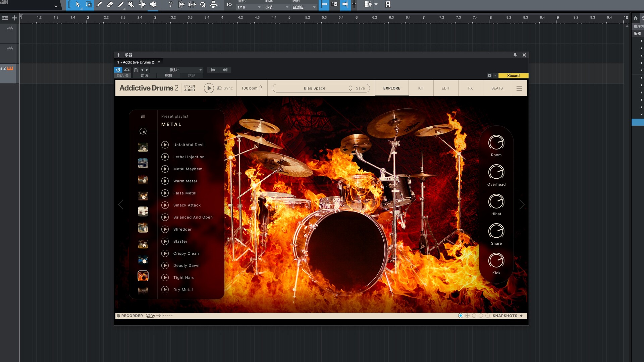The height and width of the screenshot is (362, 644).
Task: Click the sidechain route icon beside the power button
Action: (x=127, y=70)
